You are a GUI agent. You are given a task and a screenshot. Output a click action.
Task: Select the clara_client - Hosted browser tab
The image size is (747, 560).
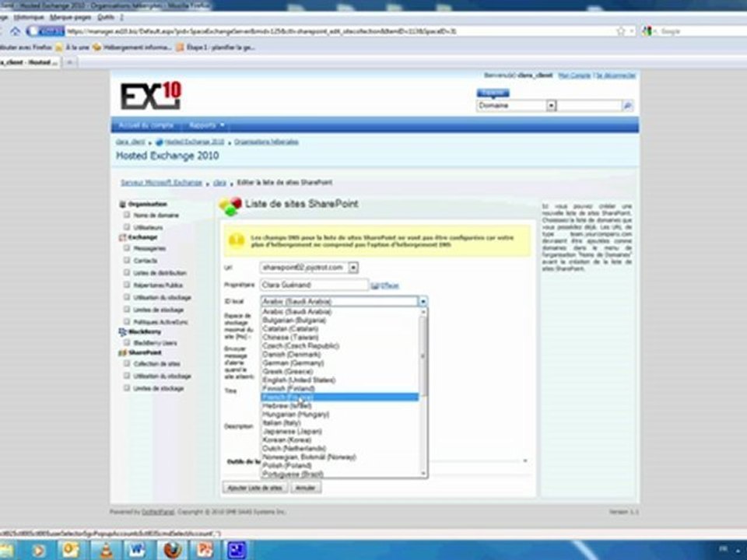pos(29,62)
